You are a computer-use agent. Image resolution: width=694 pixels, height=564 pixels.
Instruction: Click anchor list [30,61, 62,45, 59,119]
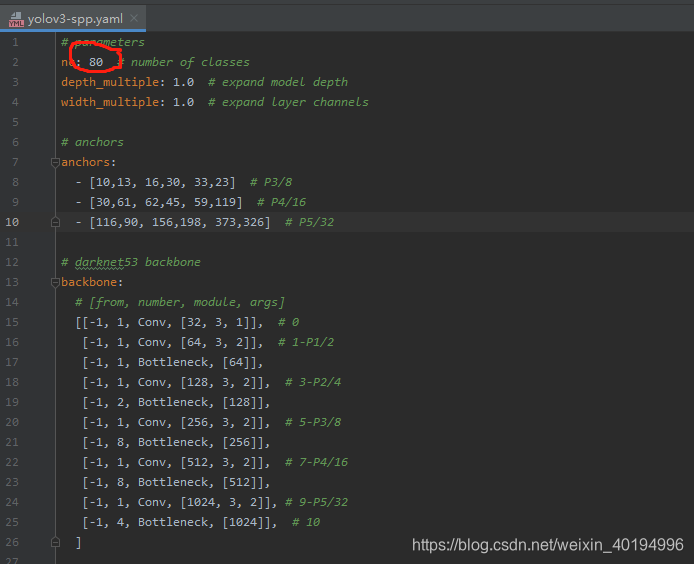[x=166, y=202]
